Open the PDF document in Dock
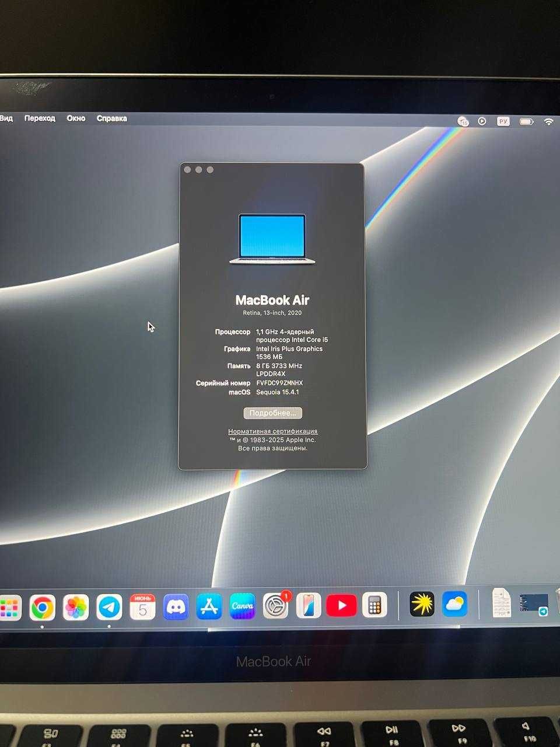Viewport: 560px width, 747px height. click(x=501, y=603)
